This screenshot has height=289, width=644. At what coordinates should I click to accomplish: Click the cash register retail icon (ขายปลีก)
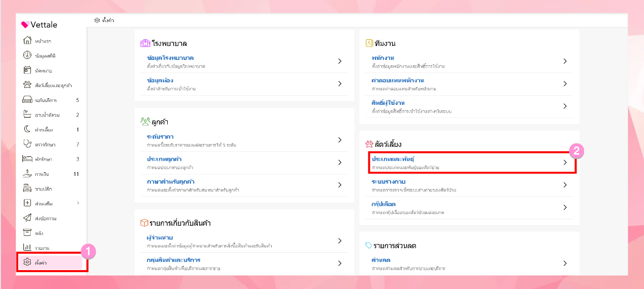pos(28,188)
